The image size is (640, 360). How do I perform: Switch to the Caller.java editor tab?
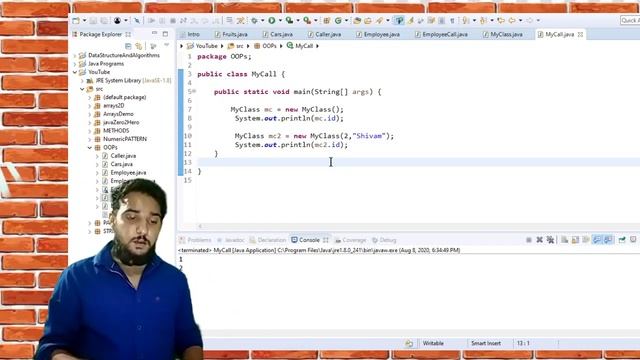pos(324,34)
